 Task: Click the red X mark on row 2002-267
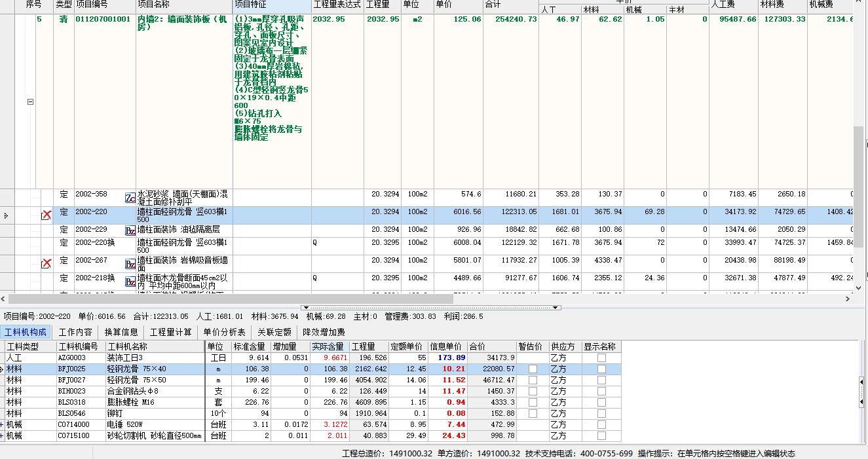(47, 263)
